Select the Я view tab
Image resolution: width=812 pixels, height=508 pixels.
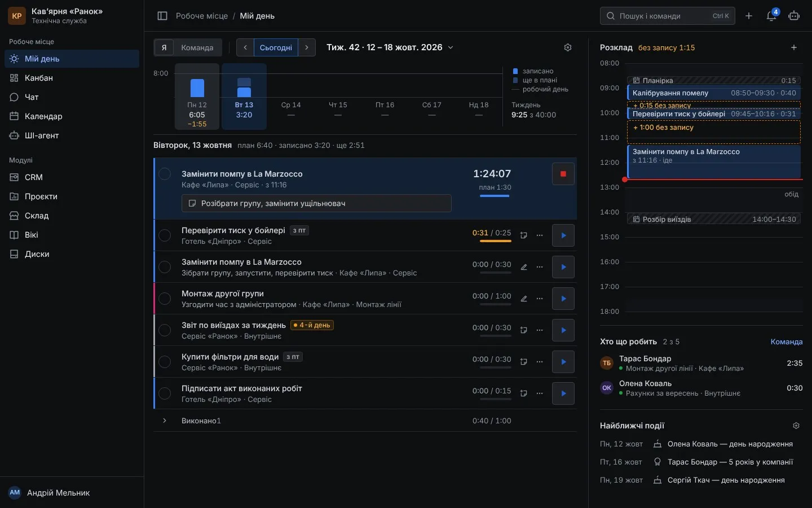click(x=164, y=47)
